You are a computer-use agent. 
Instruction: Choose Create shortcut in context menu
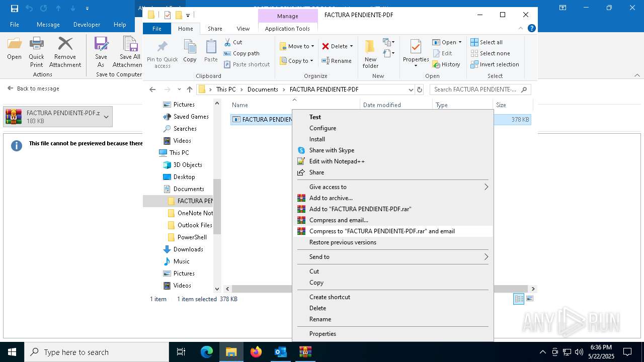tap(392, 297)
